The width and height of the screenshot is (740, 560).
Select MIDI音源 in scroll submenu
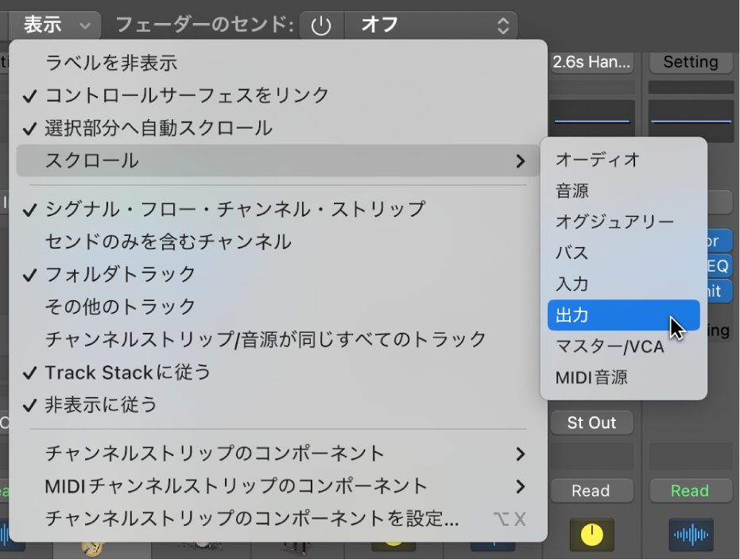click(623, 377)
